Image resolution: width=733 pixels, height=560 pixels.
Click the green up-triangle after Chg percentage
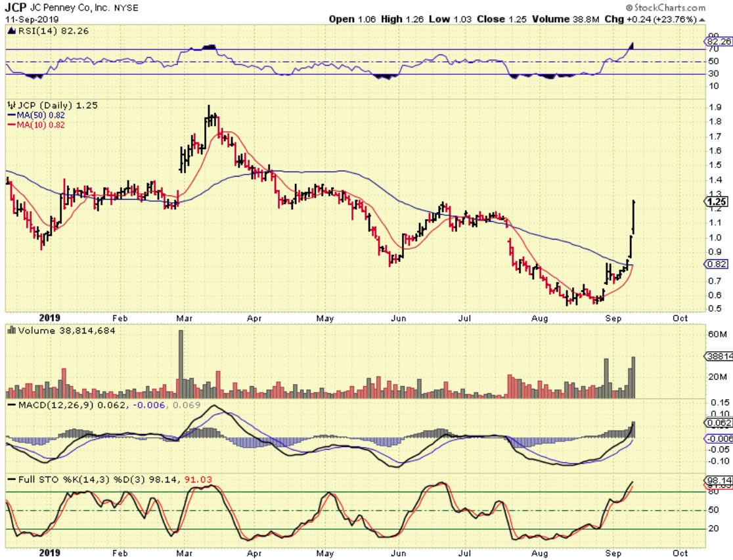point(702,20)
